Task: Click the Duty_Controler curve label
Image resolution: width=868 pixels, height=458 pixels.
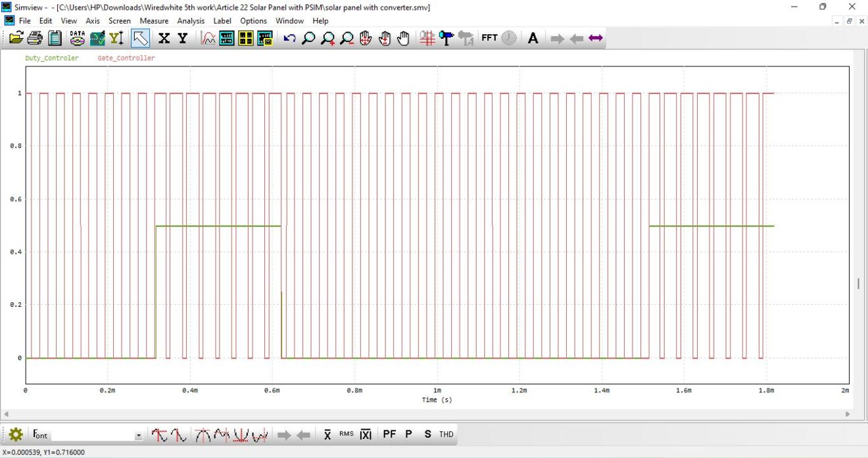Action: 52,58
